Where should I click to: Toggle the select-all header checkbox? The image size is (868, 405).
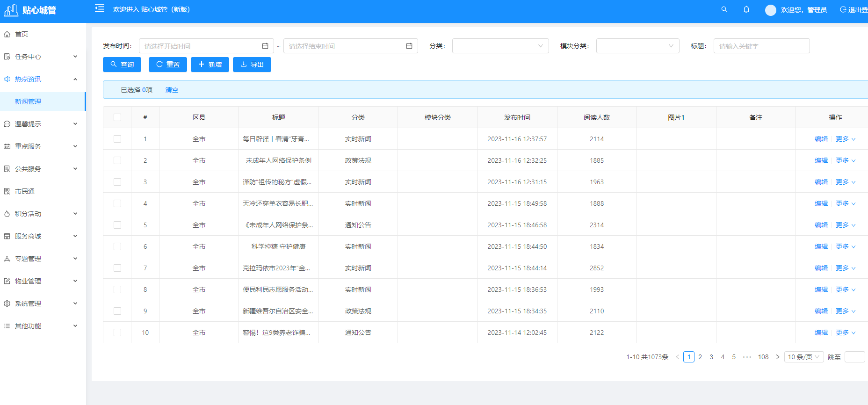(117, 117)
